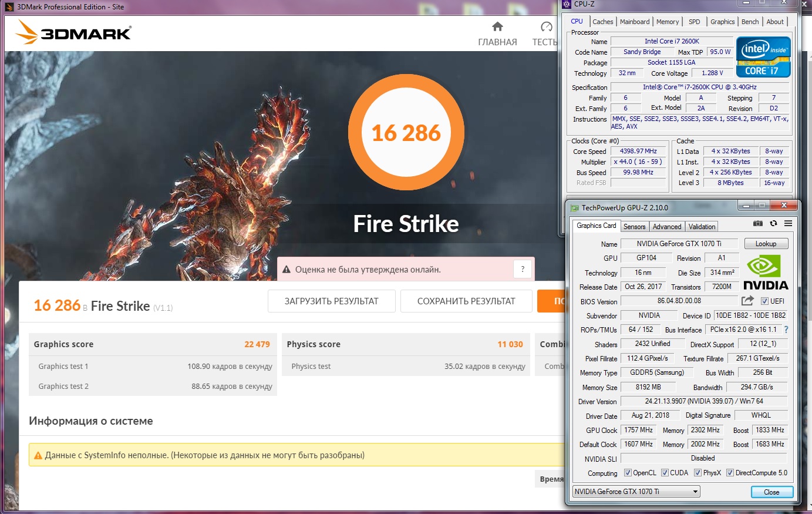812x514 pixels.
Task: Click the 8192 MB memory size value
Action: (648, 387)
